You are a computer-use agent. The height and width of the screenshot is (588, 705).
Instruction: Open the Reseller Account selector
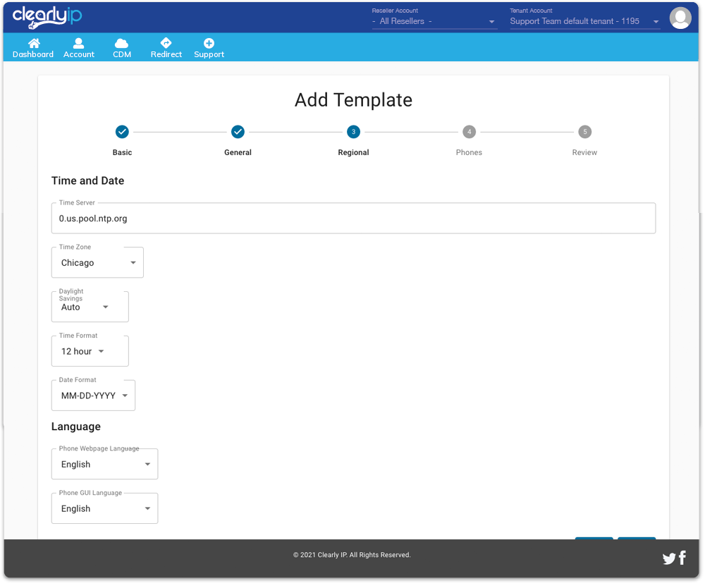pos(434,22)
